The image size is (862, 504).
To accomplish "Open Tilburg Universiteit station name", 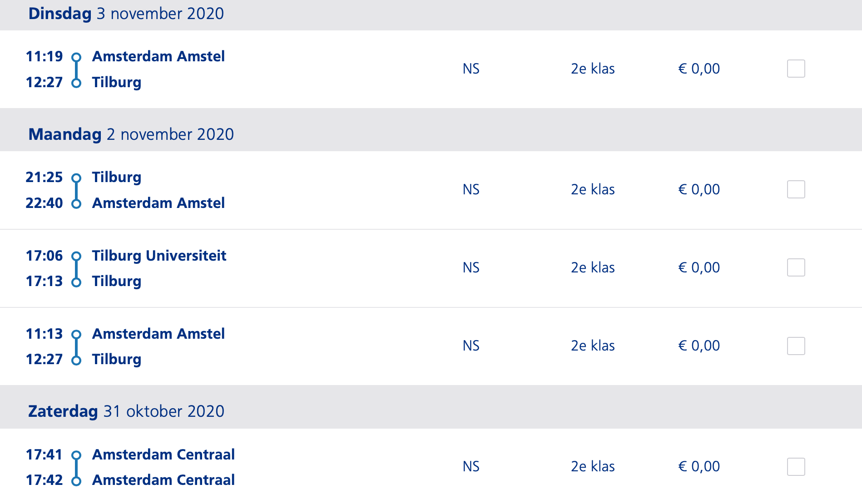I will [159, 256].
